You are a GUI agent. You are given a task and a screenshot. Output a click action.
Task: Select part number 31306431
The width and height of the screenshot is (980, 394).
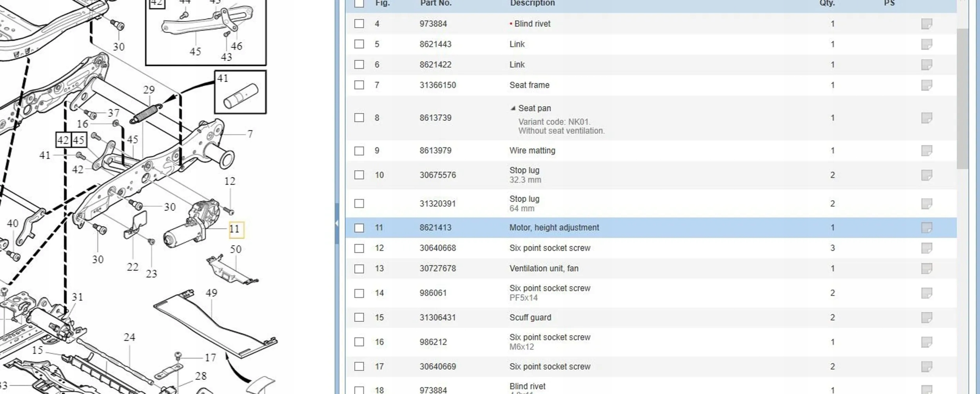pos(437,318)
